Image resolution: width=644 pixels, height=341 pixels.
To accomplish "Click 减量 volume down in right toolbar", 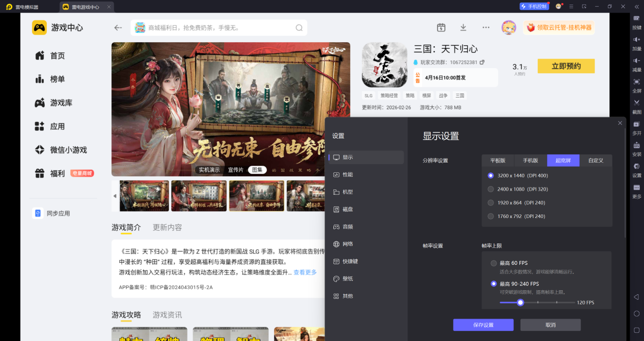I will click(x=636, y=65).
